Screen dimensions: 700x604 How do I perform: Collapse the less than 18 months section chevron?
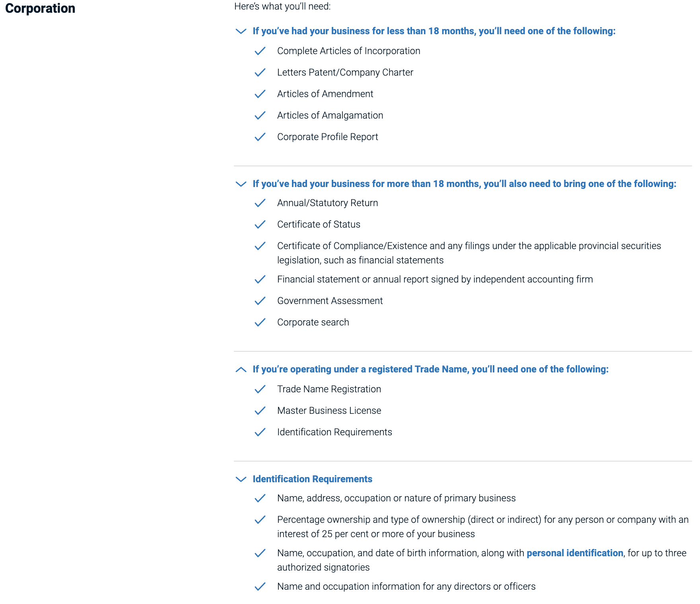tap(241, 31)
